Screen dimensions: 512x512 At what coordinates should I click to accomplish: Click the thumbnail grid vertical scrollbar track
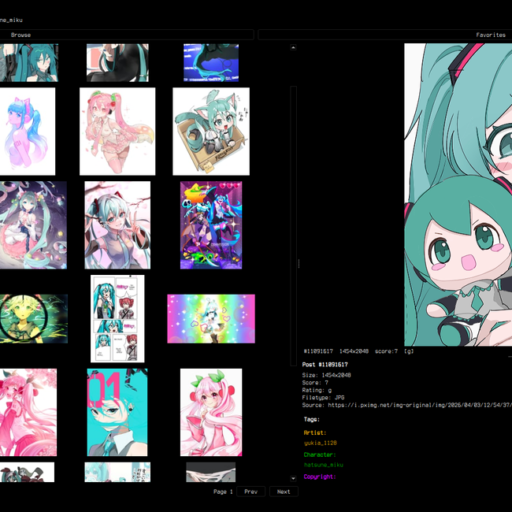tap(293, 227)
